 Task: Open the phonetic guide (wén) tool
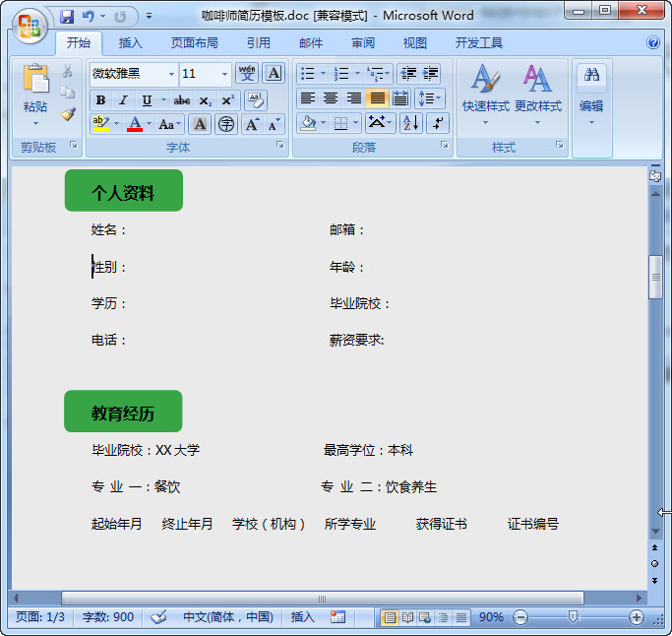pos(247,73)
